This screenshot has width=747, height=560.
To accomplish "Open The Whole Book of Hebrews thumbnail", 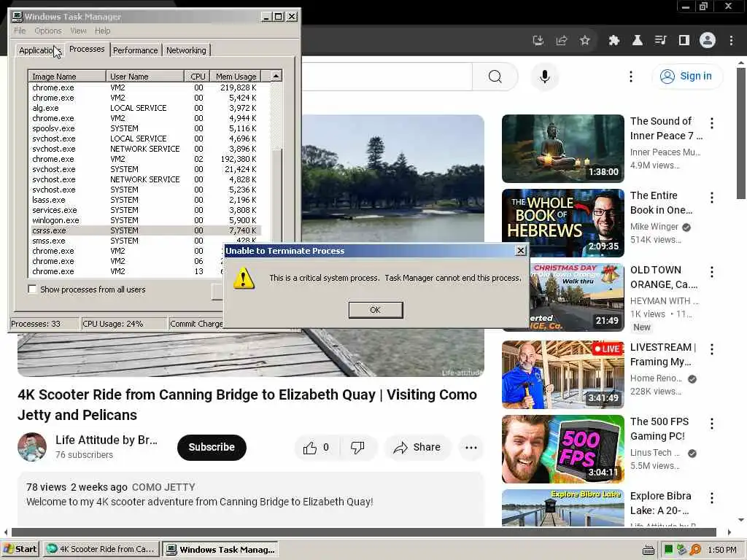I will pyautogui.click(x=563, y=223).
